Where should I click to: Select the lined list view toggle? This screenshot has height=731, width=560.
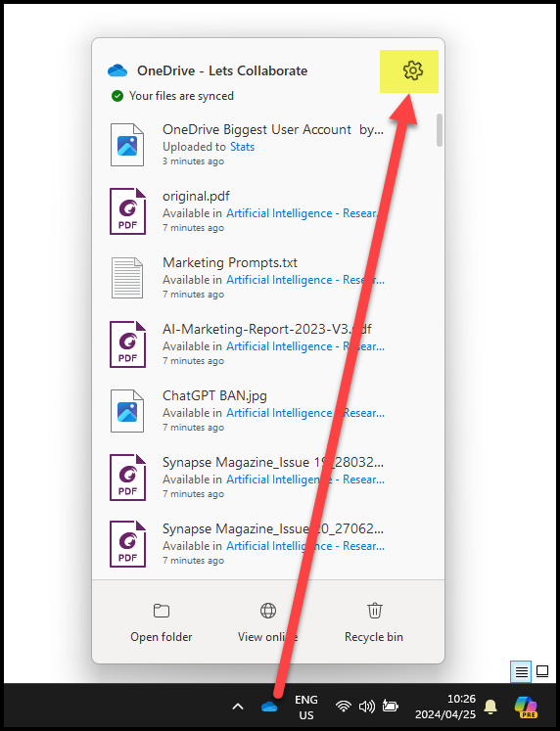point(521,671)
